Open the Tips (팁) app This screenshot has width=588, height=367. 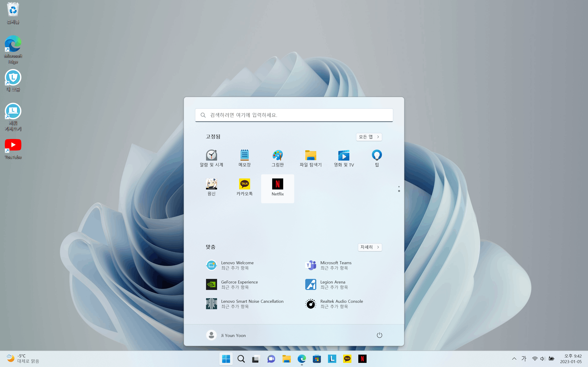(x=377, y=158)
